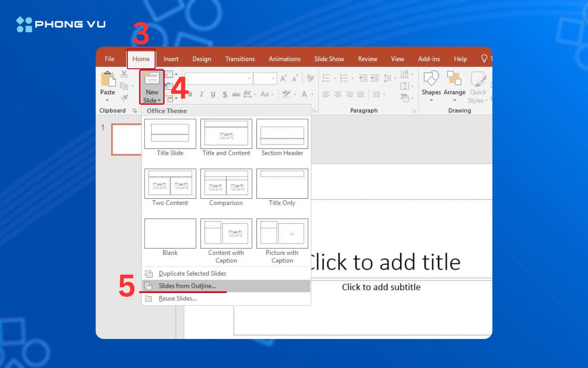Screen dimensions: 588x368
Task: Open the File tab
Action: click(x=109, y=59)
